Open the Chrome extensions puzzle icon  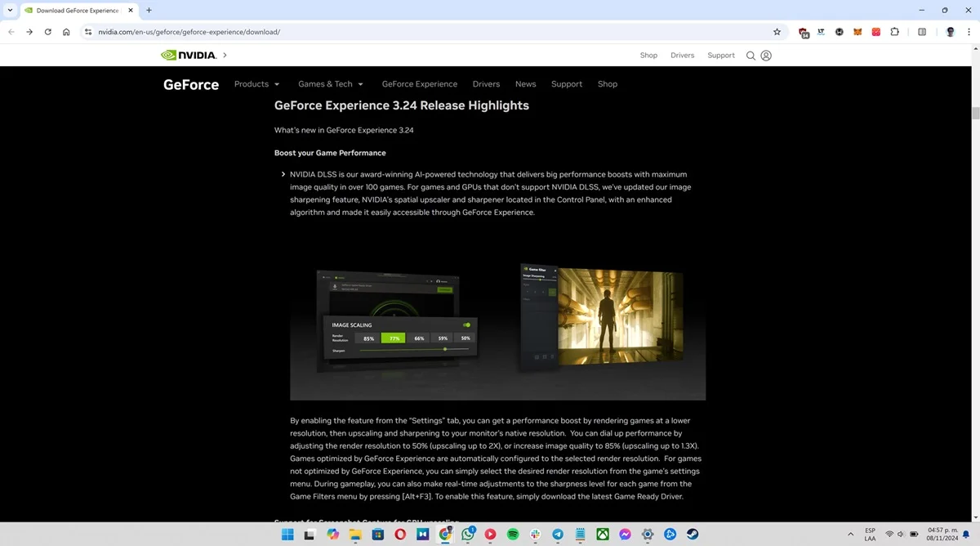[x=894, y=32]
